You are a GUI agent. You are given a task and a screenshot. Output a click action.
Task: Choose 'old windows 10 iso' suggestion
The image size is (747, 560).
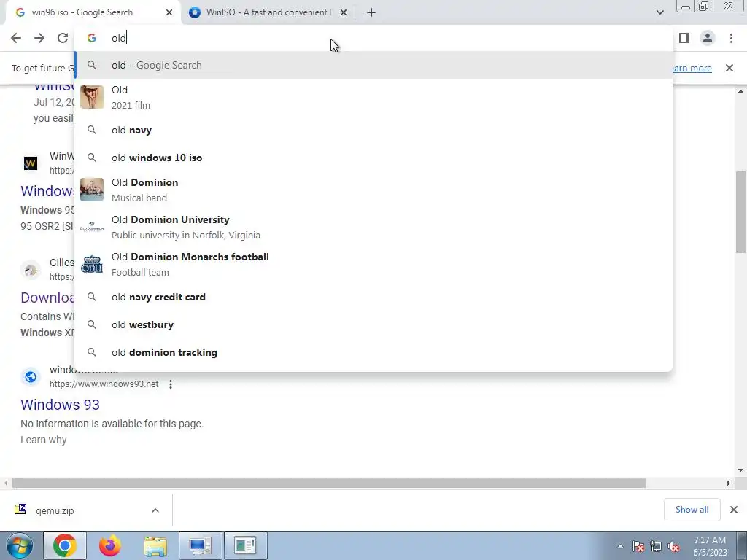coord(373,157)
